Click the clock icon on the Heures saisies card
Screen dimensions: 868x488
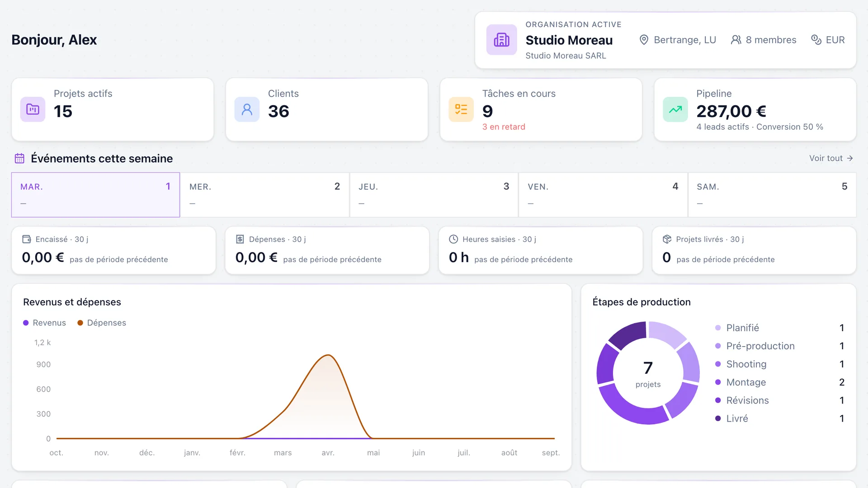[453, 239]
